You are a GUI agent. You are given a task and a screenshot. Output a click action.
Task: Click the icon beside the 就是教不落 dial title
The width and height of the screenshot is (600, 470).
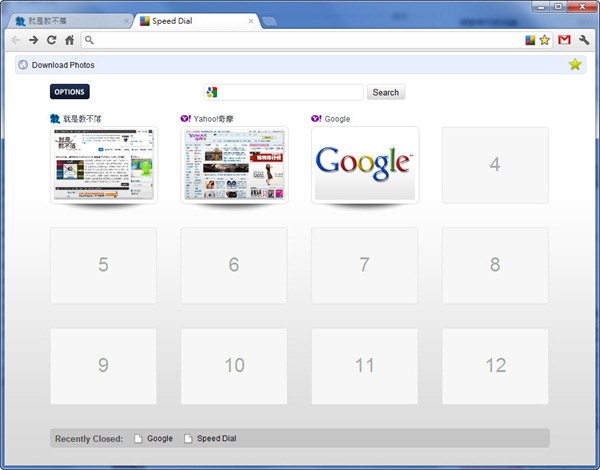click(55, 119)
